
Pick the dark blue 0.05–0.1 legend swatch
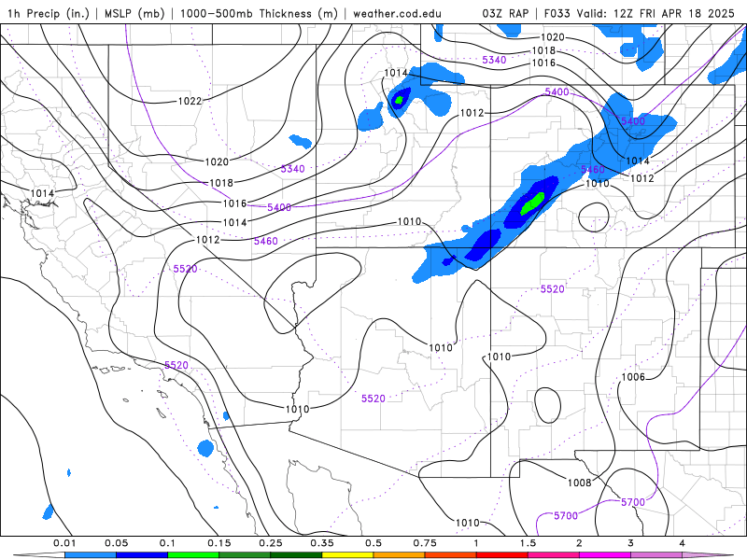coord(142,555)
